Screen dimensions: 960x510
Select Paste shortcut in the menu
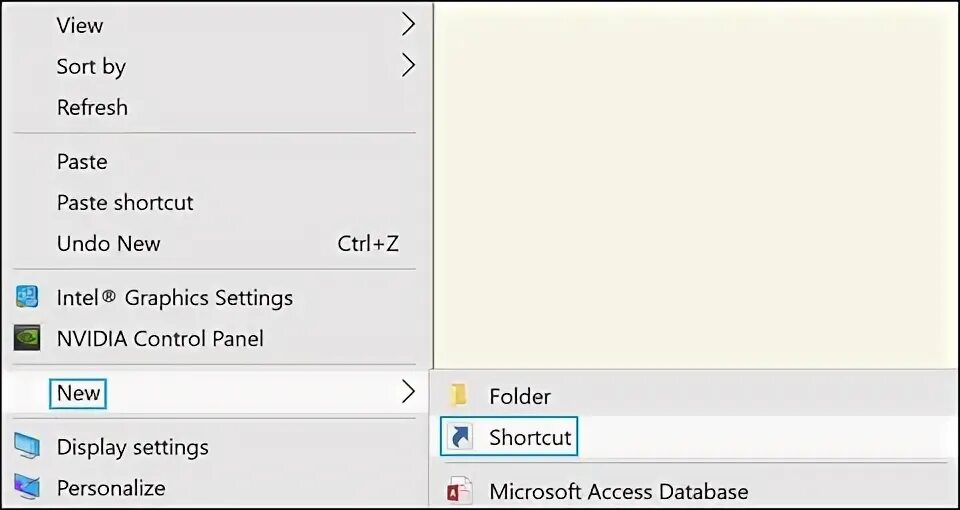[125, 202]
